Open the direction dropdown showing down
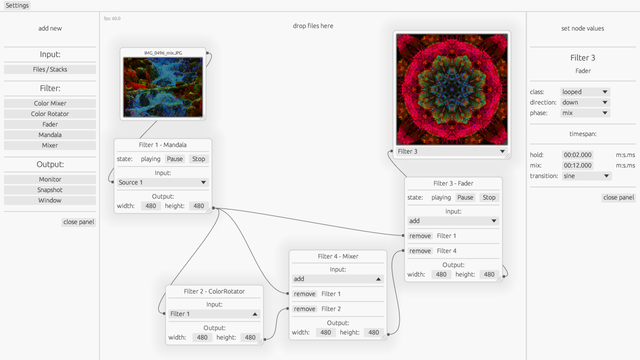Viewport: 640px width, 360px height. [585, 102]
